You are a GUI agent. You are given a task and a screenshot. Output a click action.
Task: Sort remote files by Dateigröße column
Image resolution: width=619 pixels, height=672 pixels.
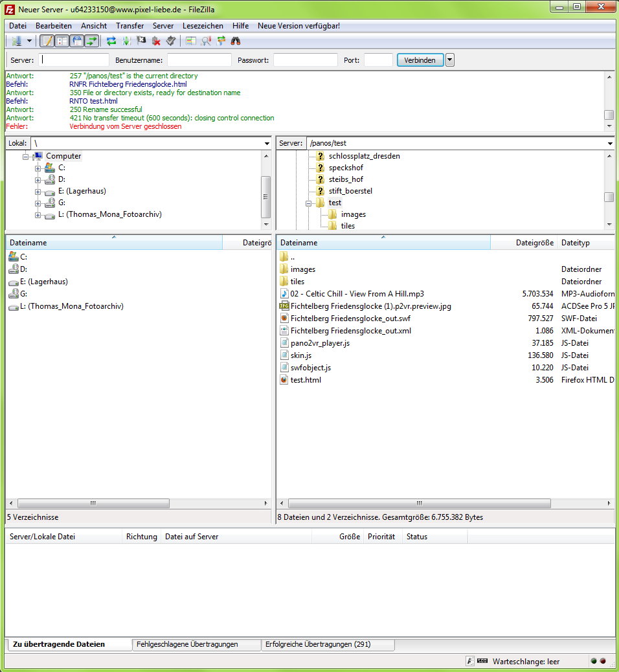tap(534, 243)
